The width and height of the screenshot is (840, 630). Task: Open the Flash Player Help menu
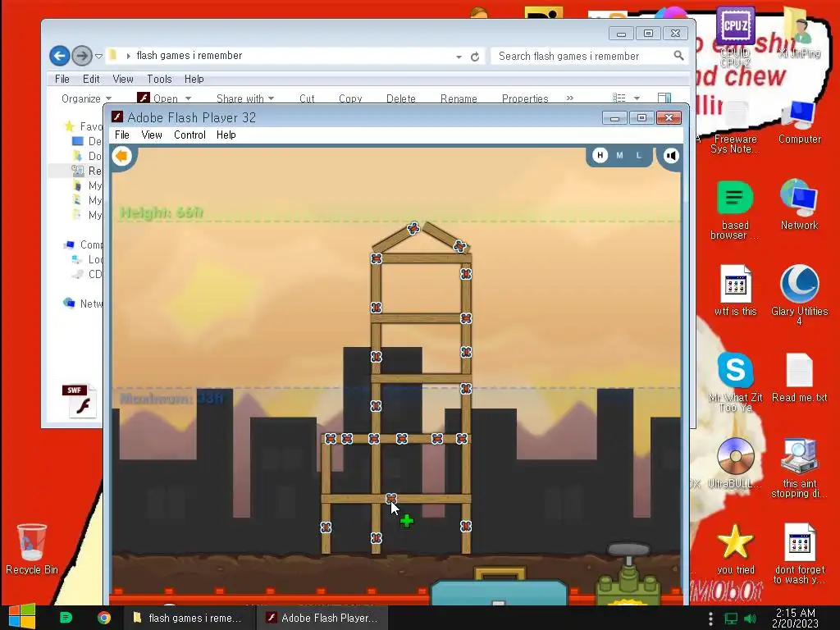[x=226, y=135]
